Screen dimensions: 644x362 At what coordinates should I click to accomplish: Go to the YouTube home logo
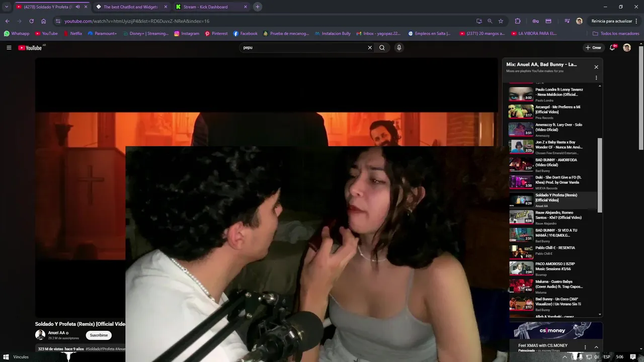[30, 48]
